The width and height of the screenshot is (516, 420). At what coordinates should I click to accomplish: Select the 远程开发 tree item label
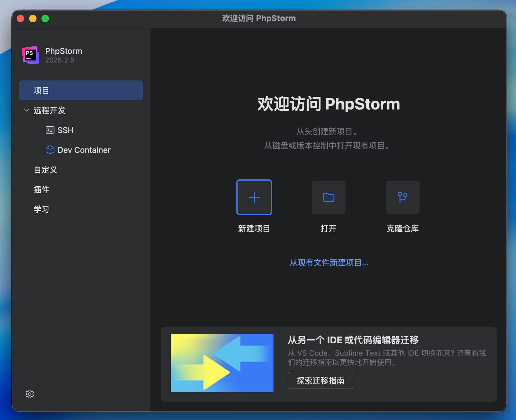coord(49,110)
